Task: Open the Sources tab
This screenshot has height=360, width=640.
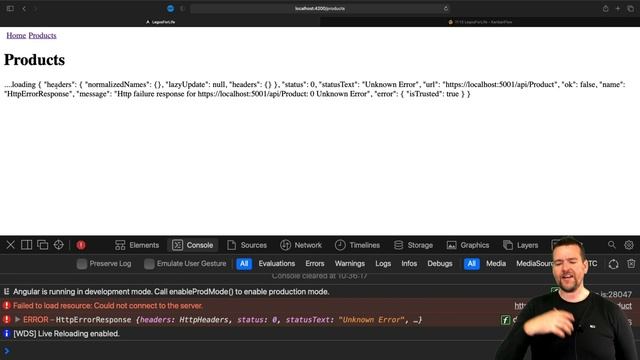Action: 247,245
